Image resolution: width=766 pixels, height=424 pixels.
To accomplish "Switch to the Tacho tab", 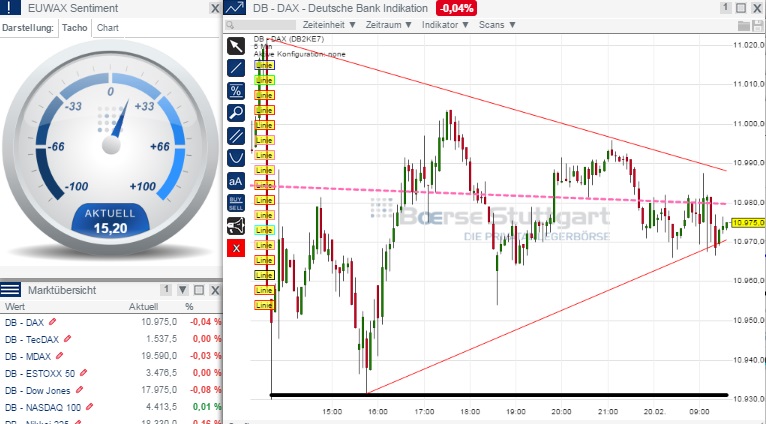I will (75, 28).
